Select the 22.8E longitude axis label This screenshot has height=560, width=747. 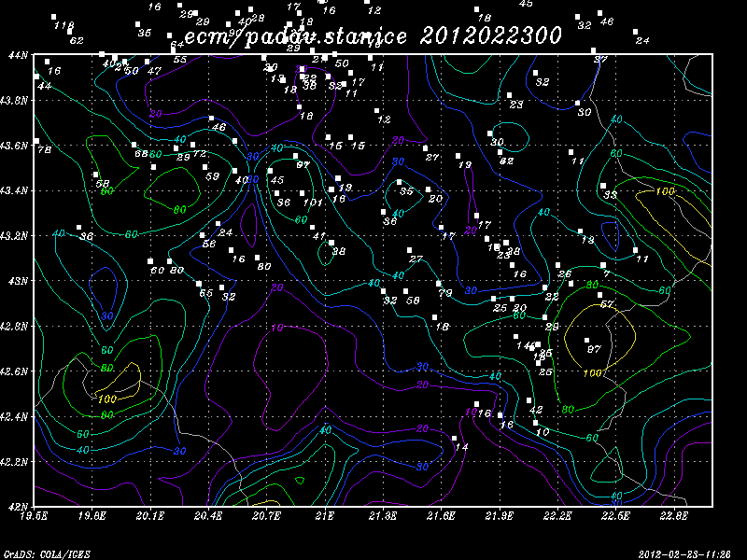click(x=674, y=516)
